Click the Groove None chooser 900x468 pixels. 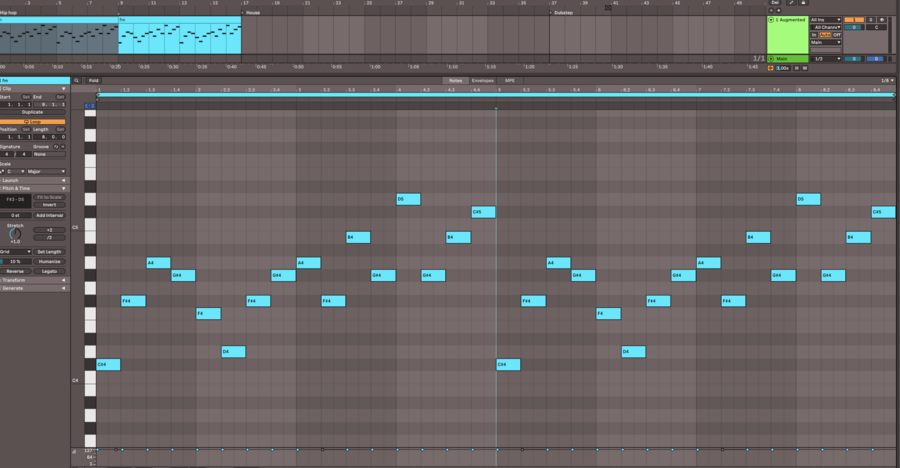pyautogui.click(x=49, y=154)
